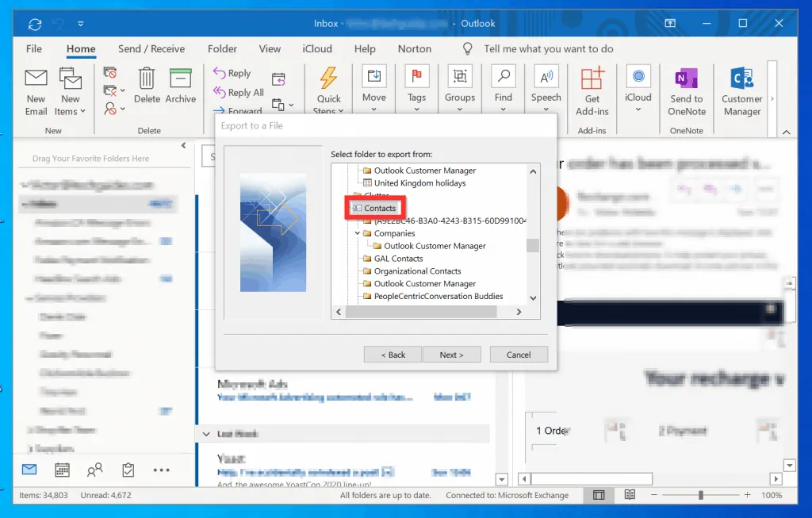Select Outlook Customer Manager under Companies
The width and height of the screenshot is (812, 518).
(x=435, y=246)
